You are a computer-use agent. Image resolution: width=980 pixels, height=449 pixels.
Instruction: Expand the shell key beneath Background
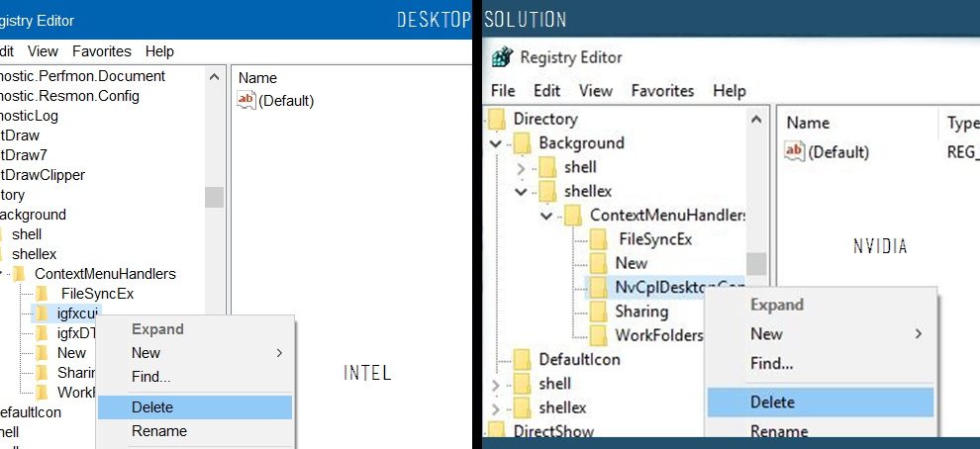pyautogui.click(x=522, y=167)
